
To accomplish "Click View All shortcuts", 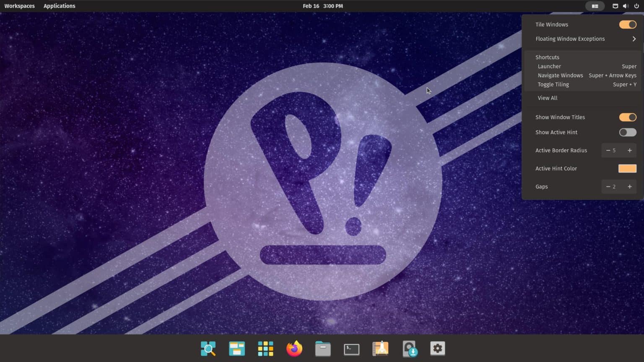I will tap(547, 98).
